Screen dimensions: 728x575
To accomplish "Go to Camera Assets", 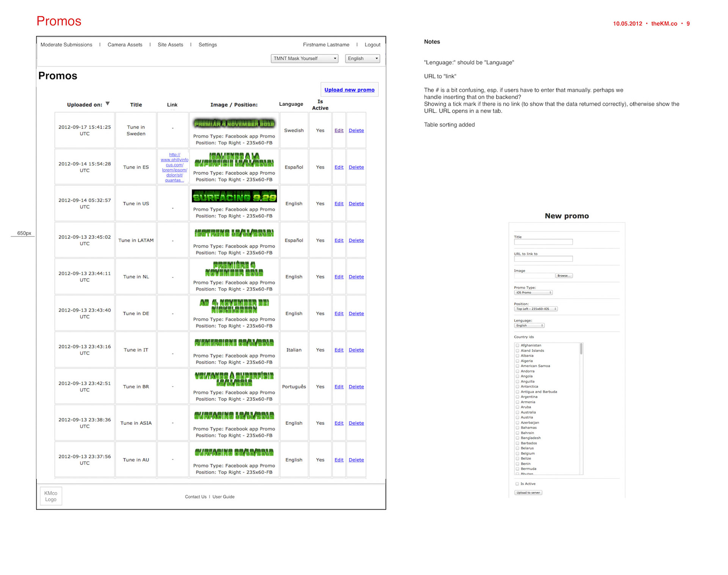I will (125, 45).
